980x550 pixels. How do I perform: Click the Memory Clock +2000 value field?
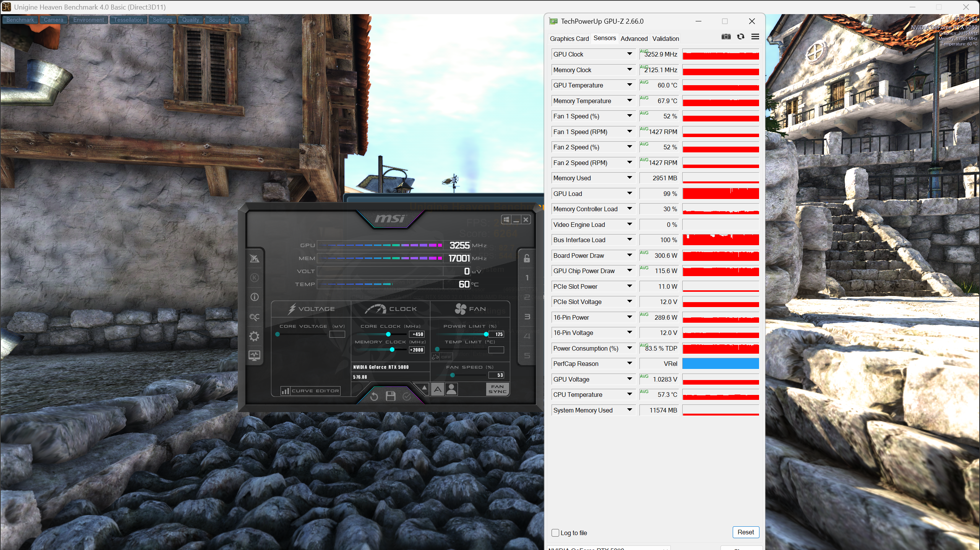coord(417,350)
